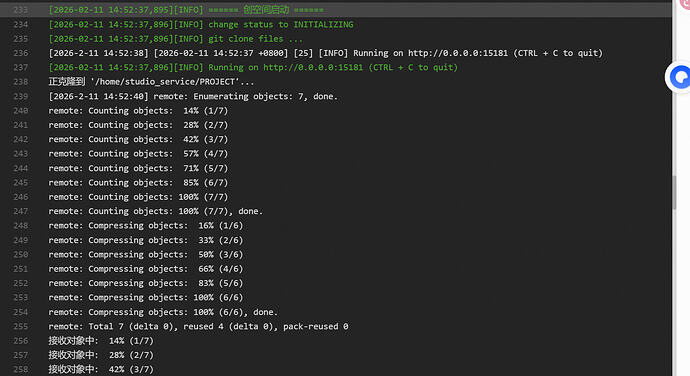Open the green http://0.0.0.0:15181 URL on line 237
Viewport: 690px width, 376px height.
[x=313, y=67]
